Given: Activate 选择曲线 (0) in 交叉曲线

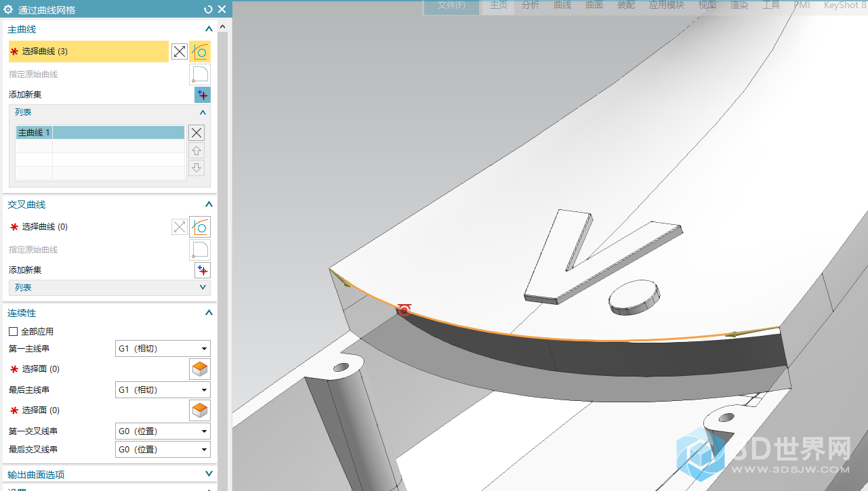Looking at the screenshot, I should [45, 227].
